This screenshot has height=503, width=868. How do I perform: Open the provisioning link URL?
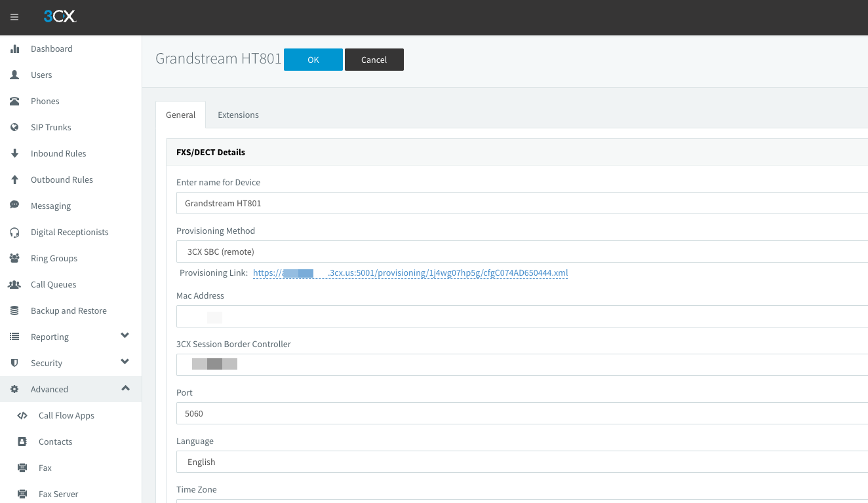point(410,272)
